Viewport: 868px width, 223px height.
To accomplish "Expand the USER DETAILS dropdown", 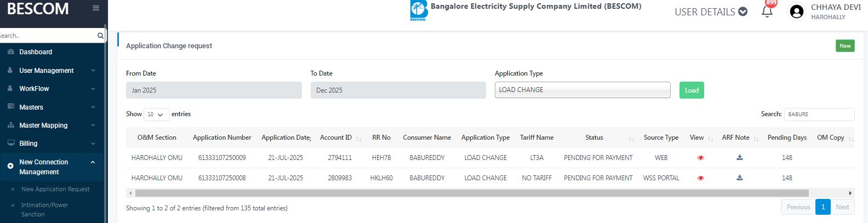I will [711, 12].
